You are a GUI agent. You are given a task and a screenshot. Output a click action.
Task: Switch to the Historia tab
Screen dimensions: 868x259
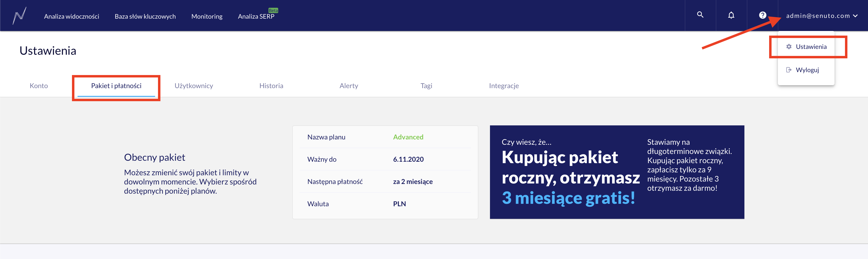pos(271,86)
